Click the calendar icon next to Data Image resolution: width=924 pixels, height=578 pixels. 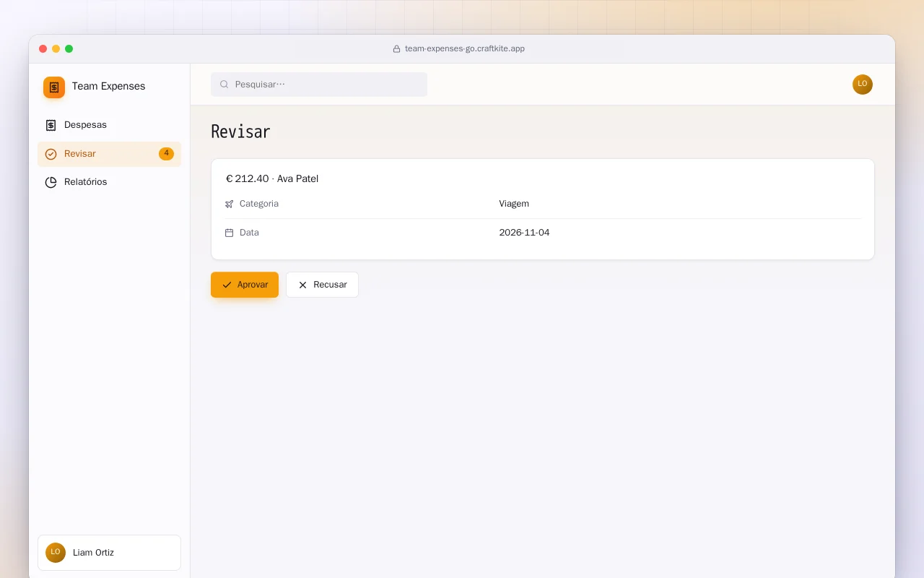[230, 233]
